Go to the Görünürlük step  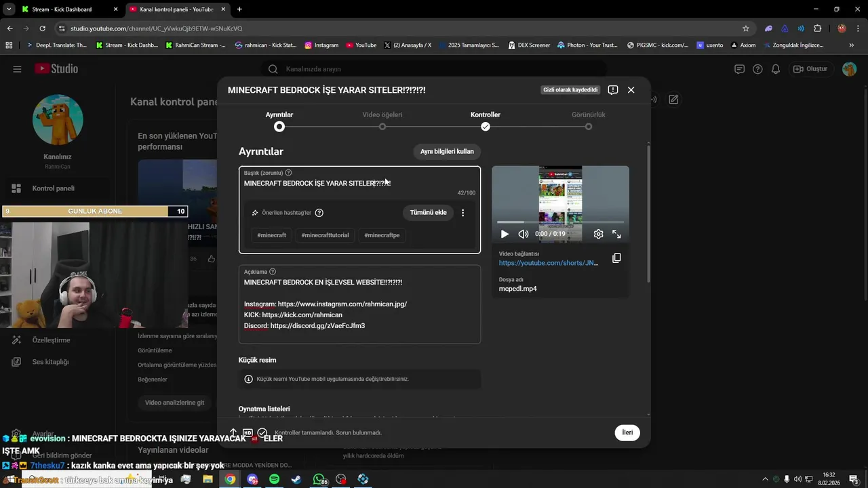(589, 120)
